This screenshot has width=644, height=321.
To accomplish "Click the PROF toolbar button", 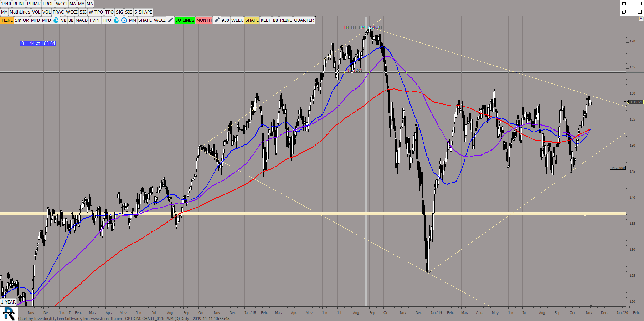I will (x=48, y=4).
